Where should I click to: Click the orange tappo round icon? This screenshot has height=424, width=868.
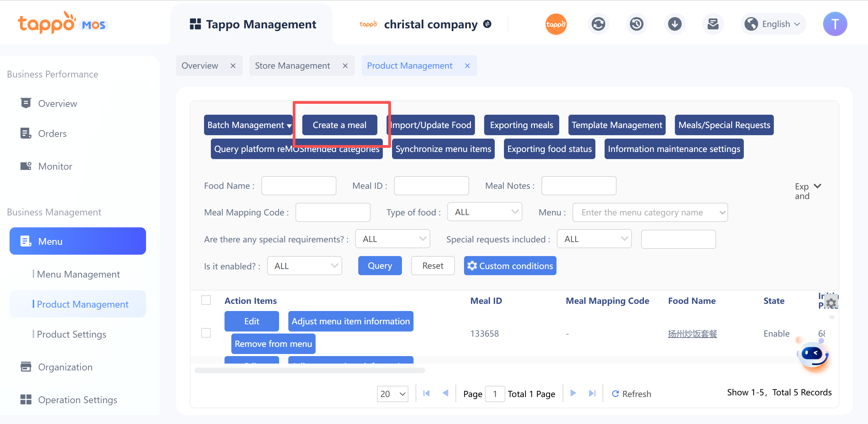pyautogui.click(x=556, y=24)
